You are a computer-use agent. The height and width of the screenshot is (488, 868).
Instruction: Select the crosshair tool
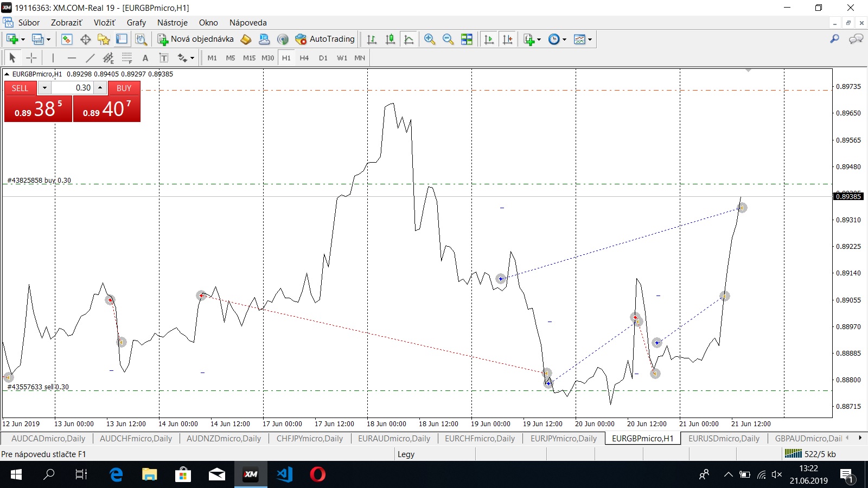[x=31, y=57]
